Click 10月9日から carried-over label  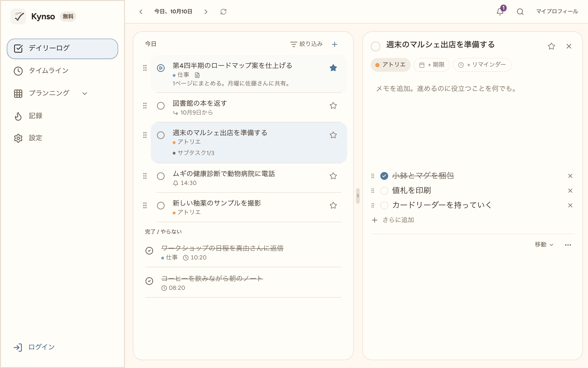[193, 112]
